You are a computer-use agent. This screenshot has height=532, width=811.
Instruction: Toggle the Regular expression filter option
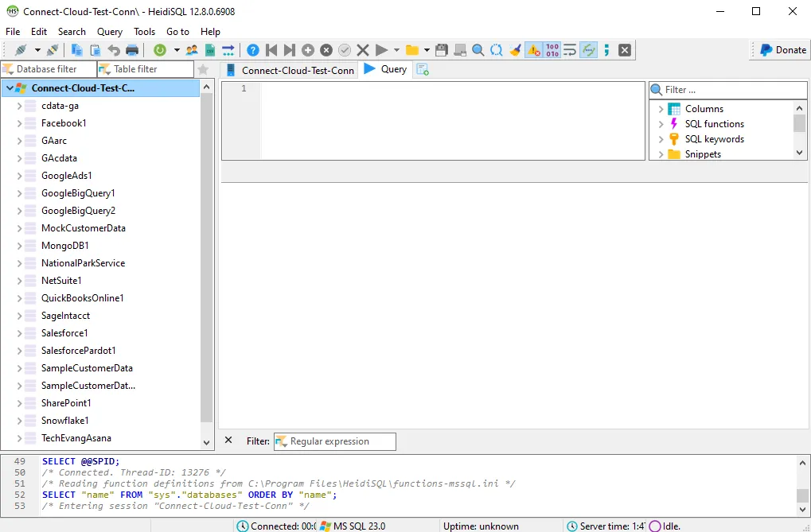pos(334,441)
